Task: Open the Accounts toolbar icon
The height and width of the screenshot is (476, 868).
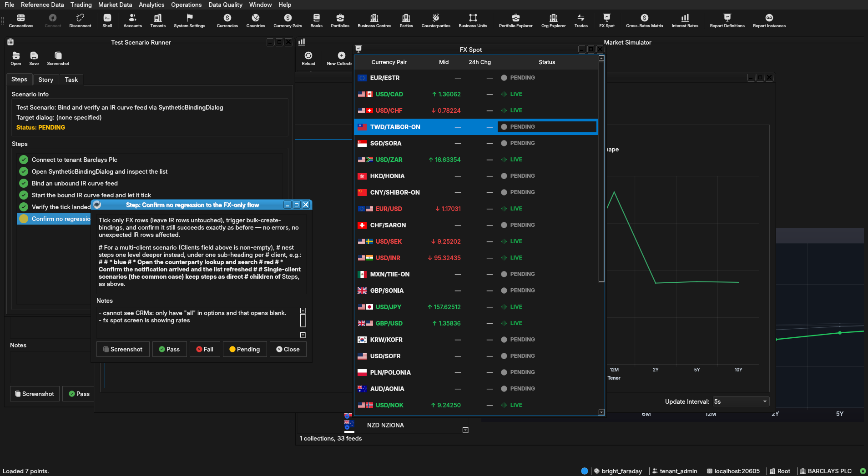Action: [132, 21]
